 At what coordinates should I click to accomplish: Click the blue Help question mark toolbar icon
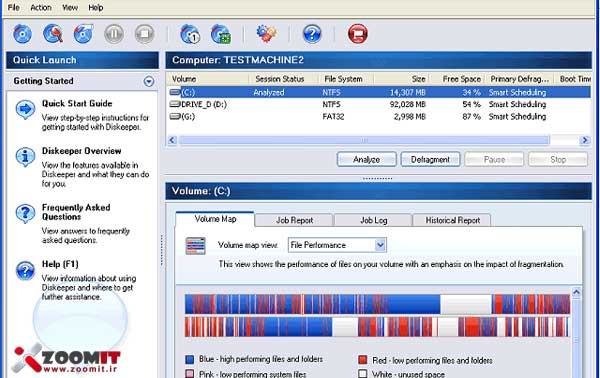click(x=312, y=34)
